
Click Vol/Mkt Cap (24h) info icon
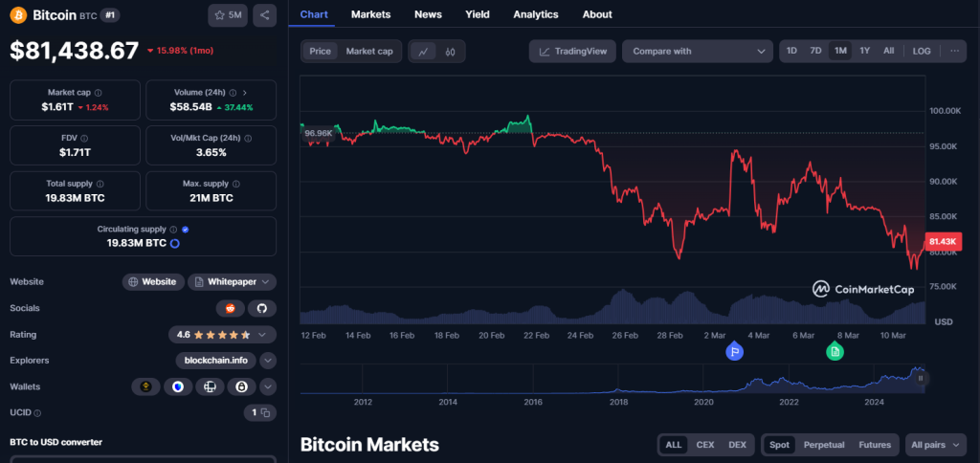(248, 138)
